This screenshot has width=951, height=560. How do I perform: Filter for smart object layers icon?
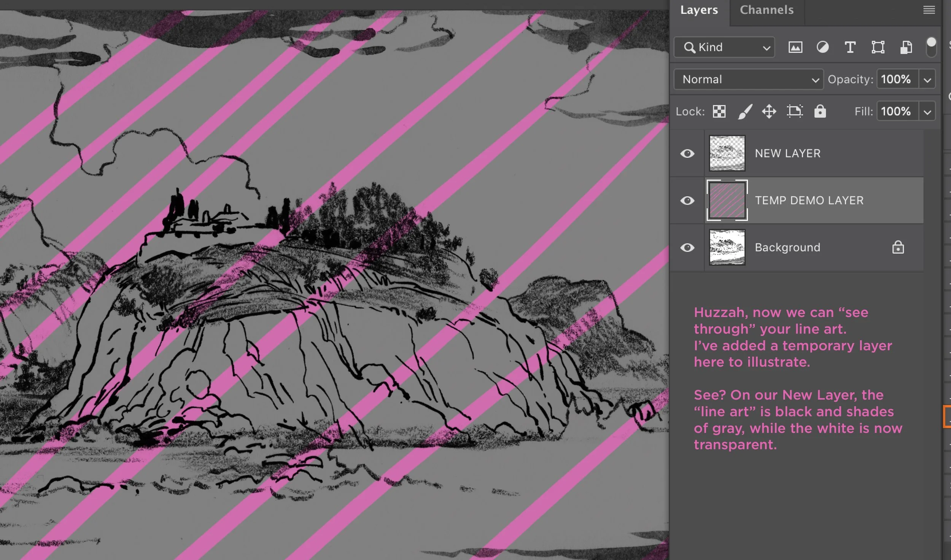click(906, 48)
